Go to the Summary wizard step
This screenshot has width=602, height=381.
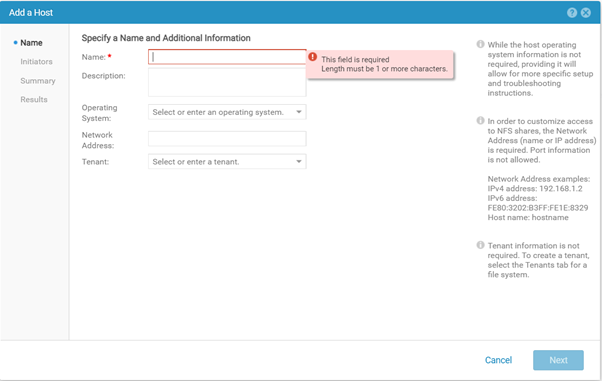point(38,81)
